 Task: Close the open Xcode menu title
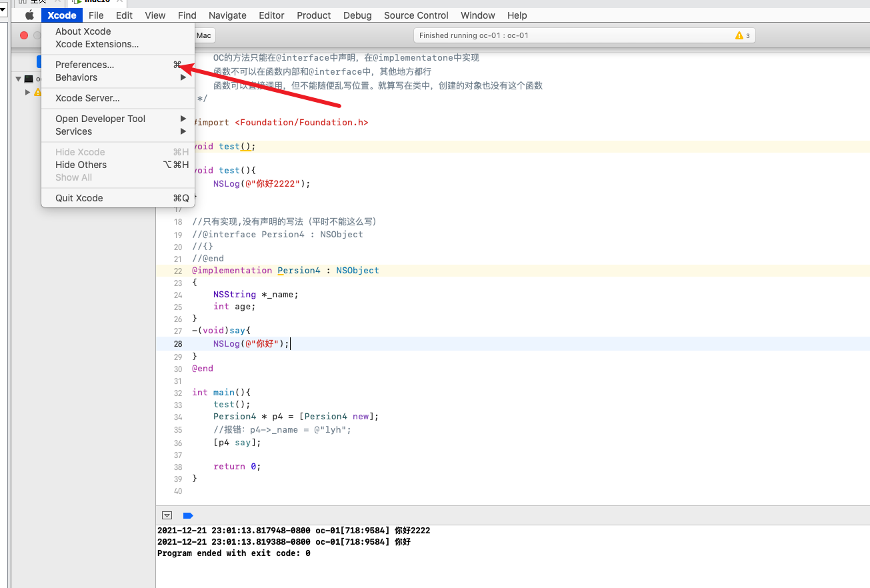tap(62, 15)
